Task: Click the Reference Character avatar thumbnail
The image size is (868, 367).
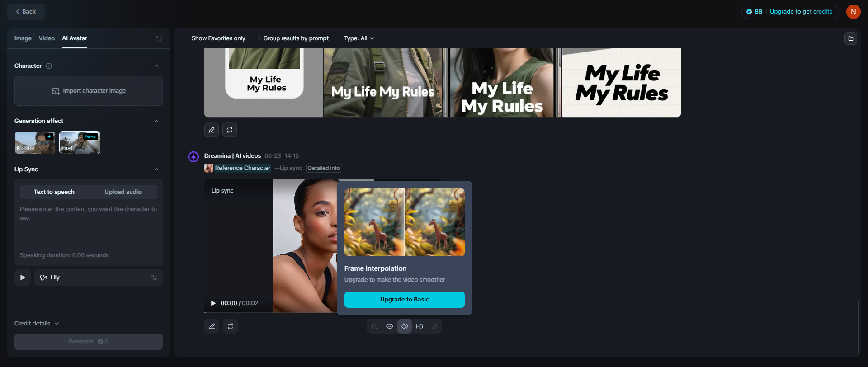Action: pyautogui.click(x=209, y=168)
